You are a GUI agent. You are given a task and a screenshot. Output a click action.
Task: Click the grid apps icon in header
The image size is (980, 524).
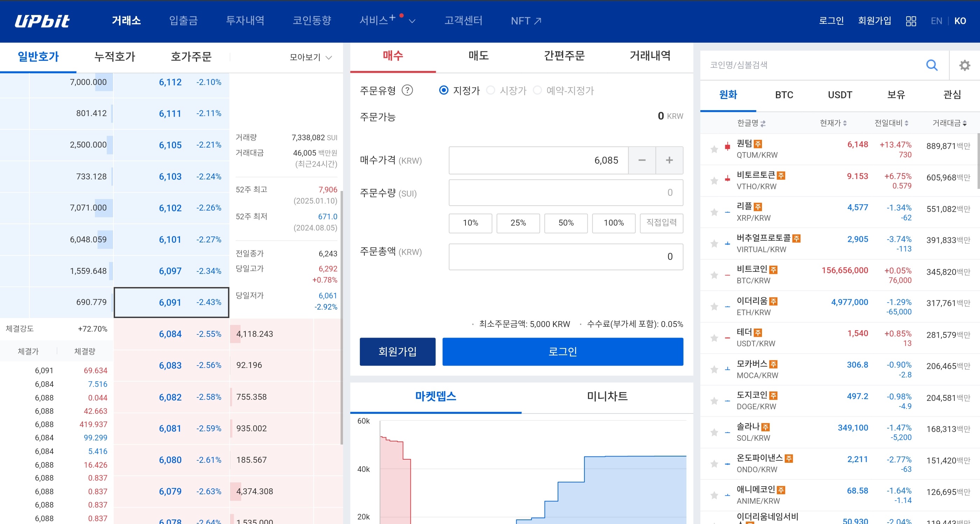[911, 21]
